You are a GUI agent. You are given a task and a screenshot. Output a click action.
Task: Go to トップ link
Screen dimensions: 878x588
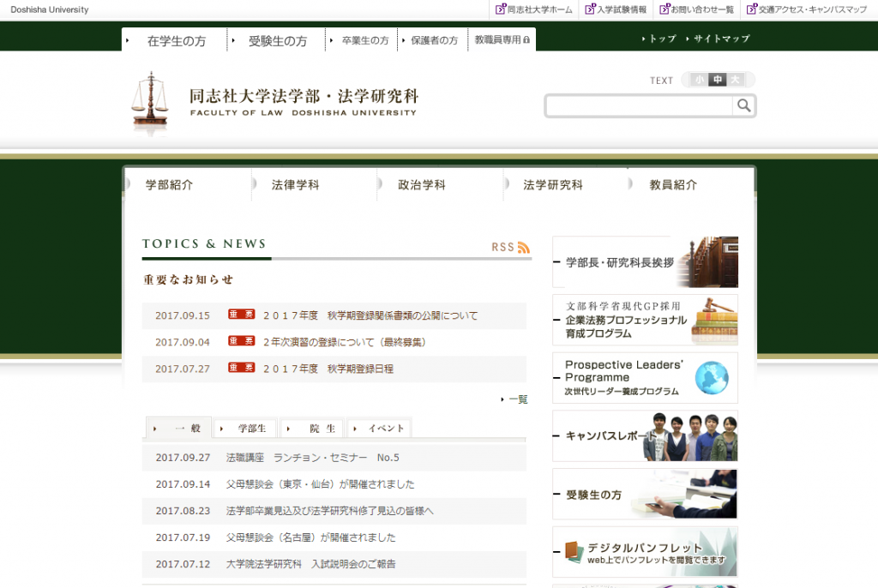(x=659, y=39)
